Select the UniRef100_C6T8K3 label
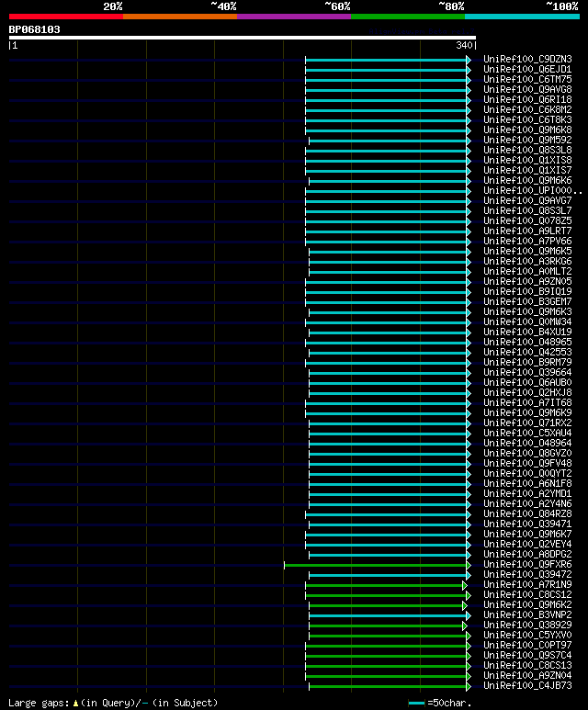 pyautogui.click(x=527, y=120)
